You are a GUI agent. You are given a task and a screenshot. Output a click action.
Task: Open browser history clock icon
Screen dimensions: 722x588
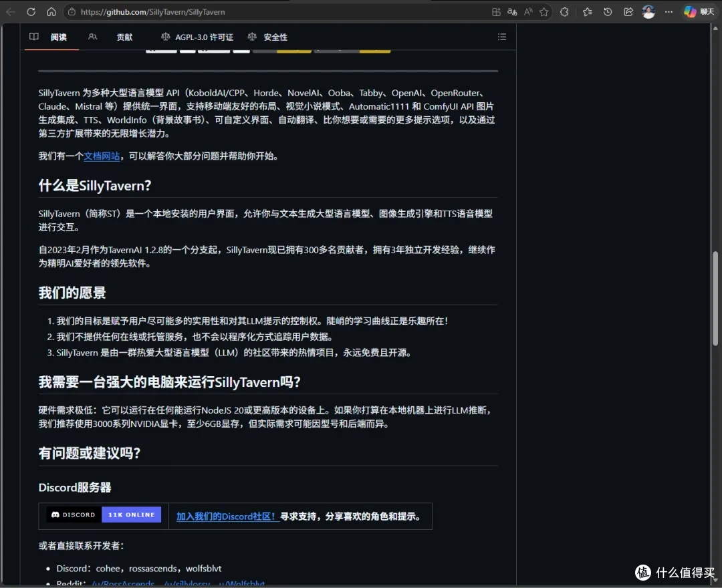[608, 12]
